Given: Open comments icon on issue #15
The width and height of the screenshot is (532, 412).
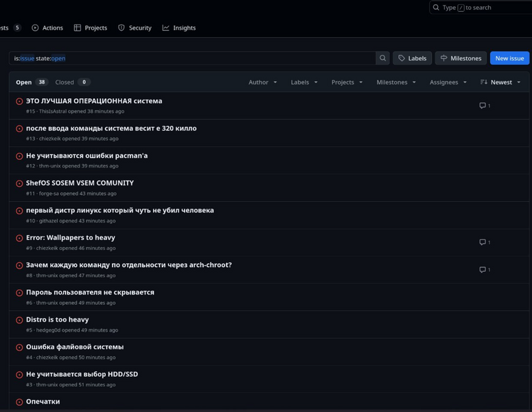Looking at the screenshot, I should pyautogui.click(x=483, y=106).
